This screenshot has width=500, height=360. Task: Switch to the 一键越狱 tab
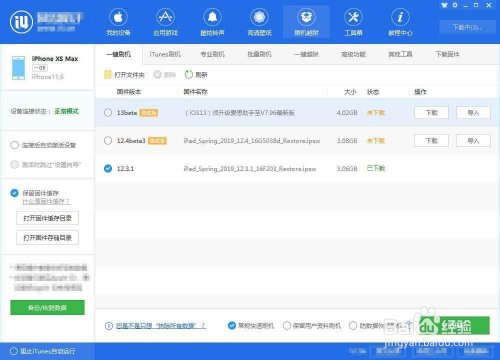[306, 54]
